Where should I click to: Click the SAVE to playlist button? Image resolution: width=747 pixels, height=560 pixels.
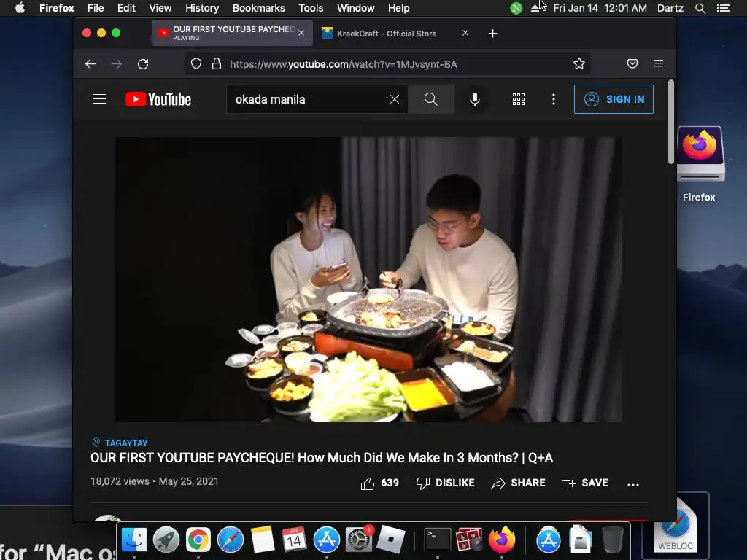[584, 483]
